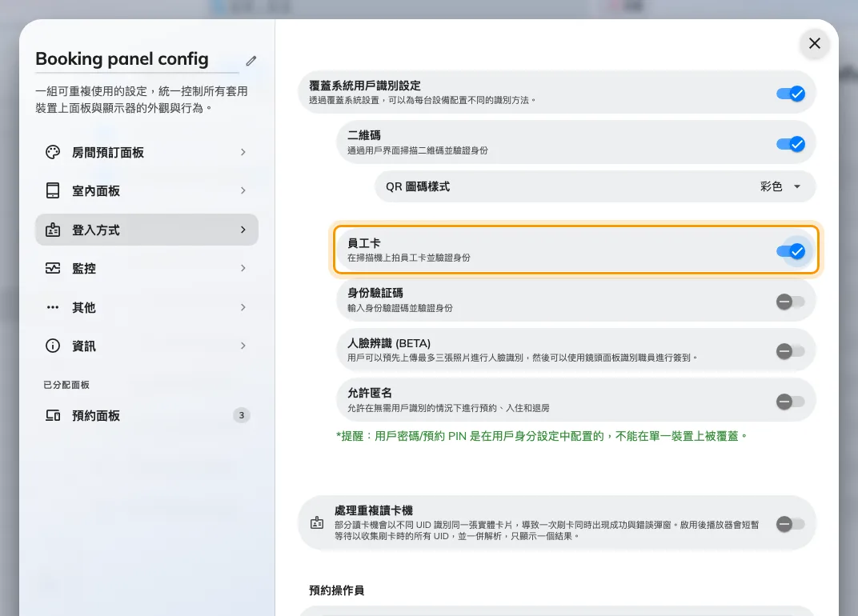Screen dimensions: 858x616
Task: Click the 預約操作員 section heading
Action: point(336,590)
